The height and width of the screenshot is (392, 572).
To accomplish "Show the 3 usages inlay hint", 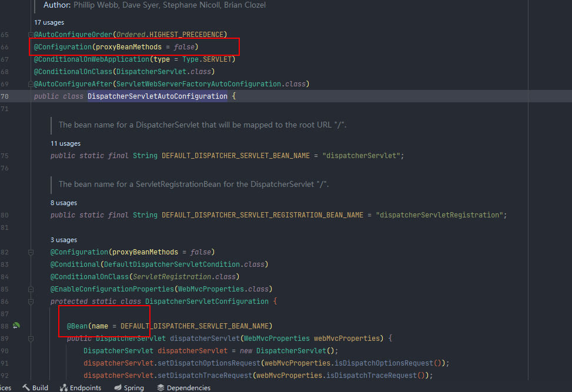I will (63, 240).
